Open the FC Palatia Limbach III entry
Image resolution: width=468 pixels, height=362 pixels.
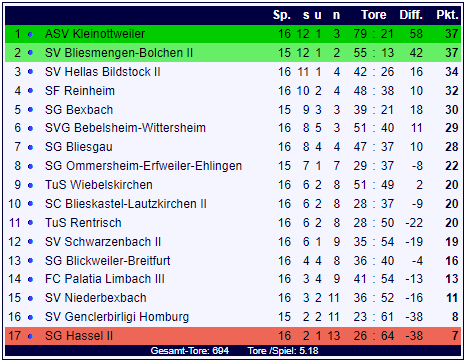pyautogui.click(x=105, y=279)
